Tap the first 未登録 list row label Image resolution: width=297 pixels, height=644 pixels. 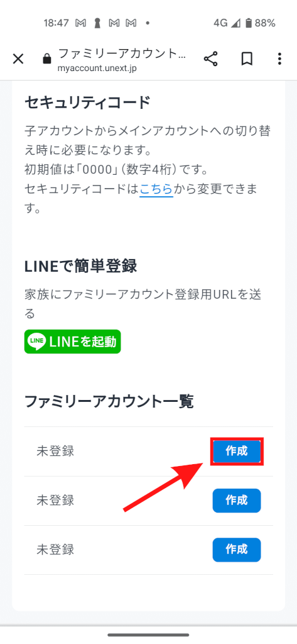tap(55, 451)
